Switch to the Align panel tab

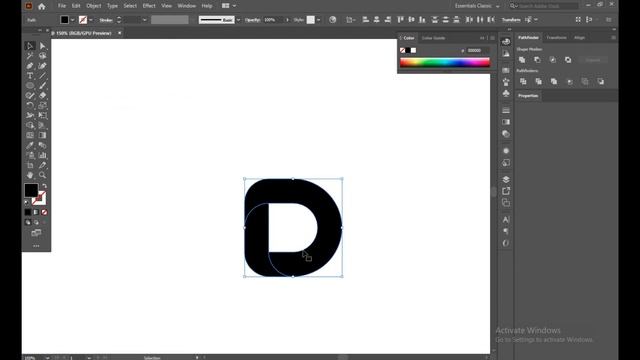coord(579,38)
